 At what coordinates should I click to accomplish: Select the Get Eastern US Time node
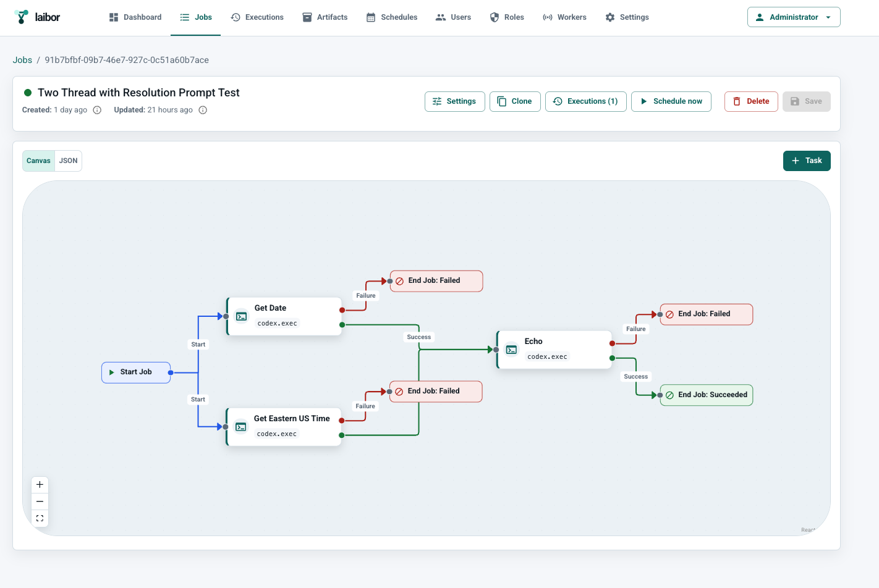(284, 427)
